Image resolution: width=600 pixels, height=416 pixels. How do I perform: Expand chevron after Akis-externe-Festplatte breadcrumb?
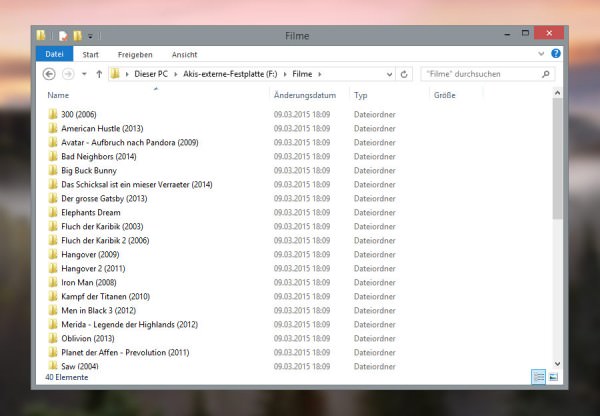[285, 74]
